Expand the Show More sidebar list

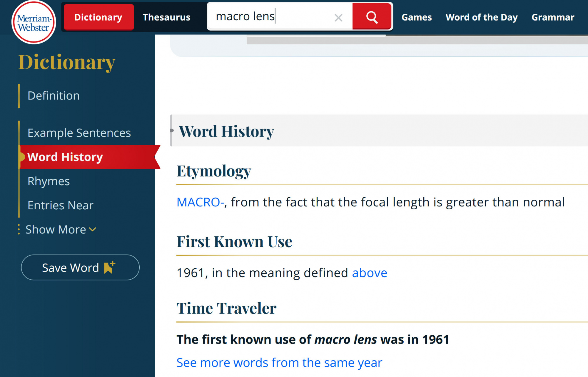click(x=56, y=230)
